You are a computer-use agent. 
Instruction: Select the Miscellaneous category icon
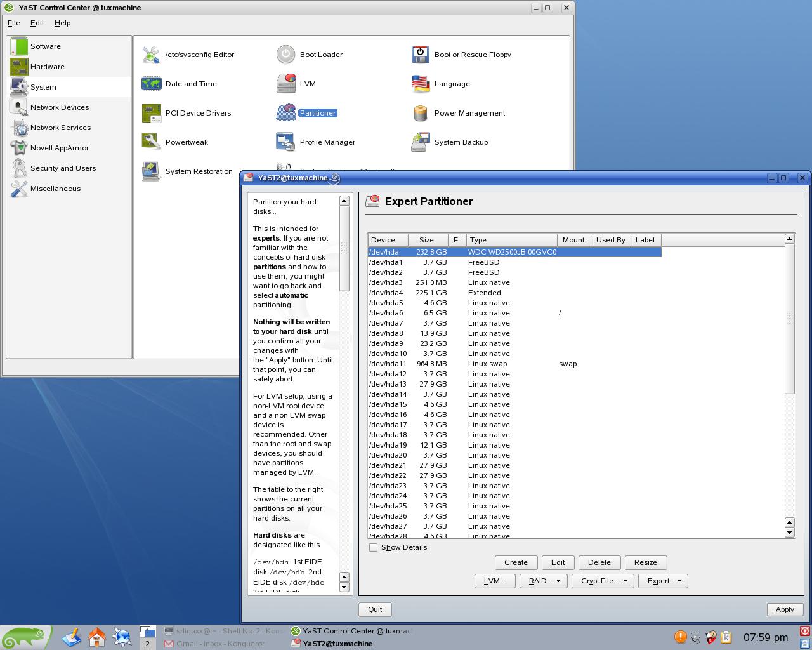(19, 189)
